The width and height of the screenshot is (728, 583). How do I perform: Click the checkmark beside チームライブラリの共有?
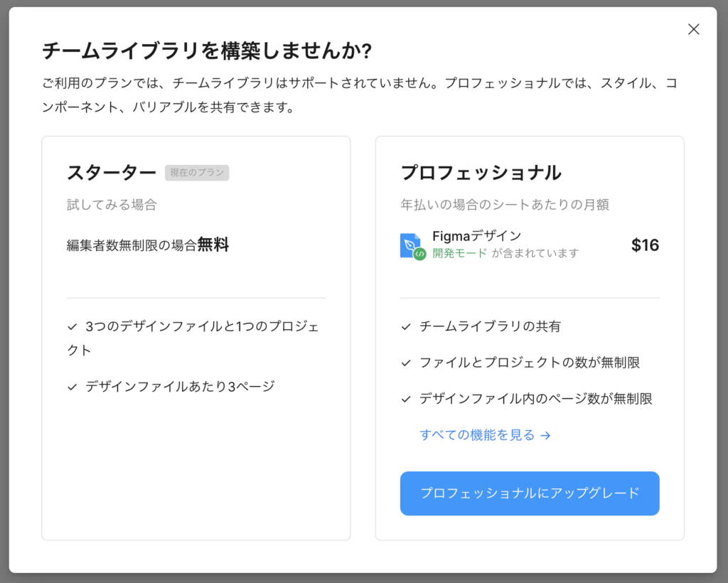click(x=406, y=327)
